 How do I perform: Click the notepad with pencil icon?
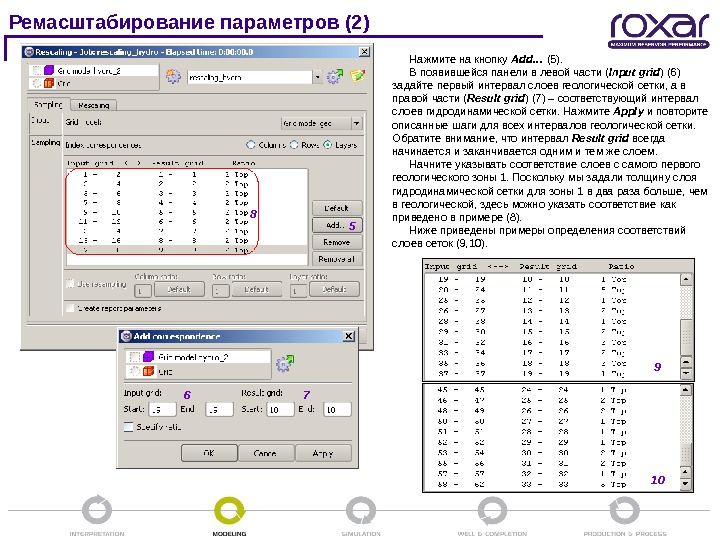[358, 76]
